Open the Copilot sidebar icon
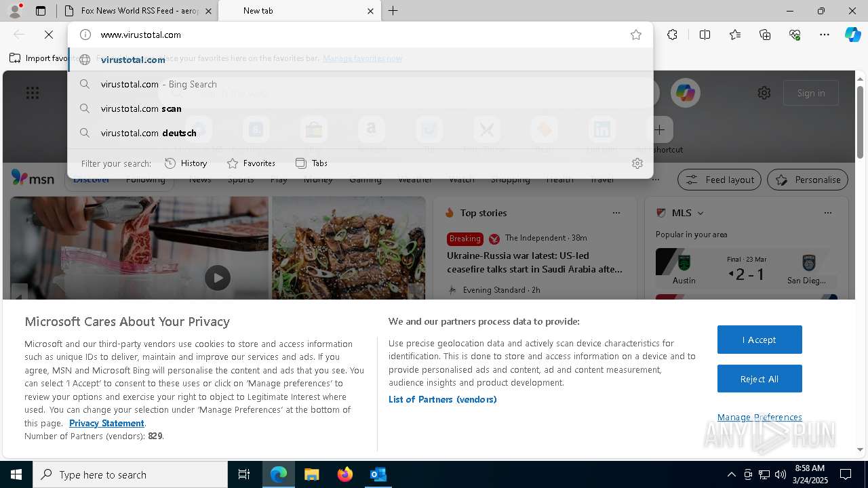 point(852,35)
